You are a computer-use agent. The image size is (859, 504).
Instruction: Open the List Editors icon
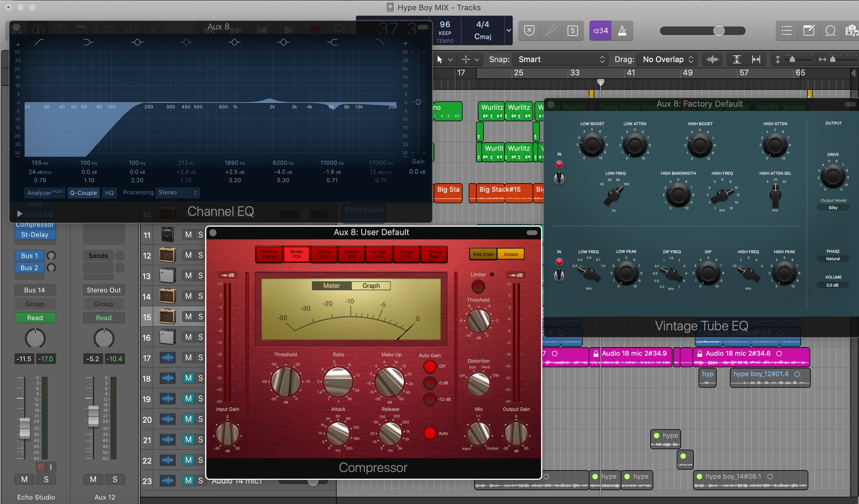[787, 31]
